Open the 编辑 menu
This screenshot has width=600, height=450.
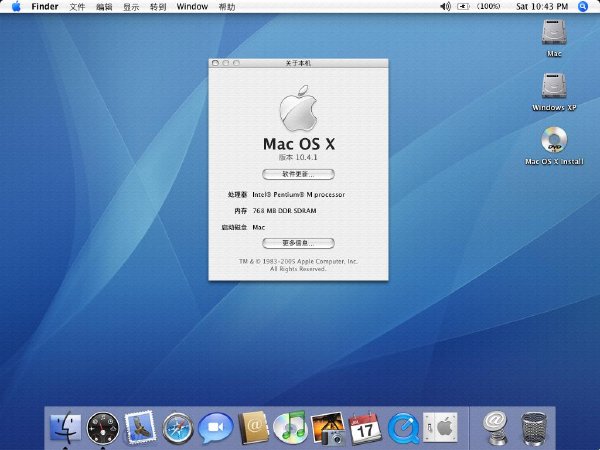tap(104, 7)
